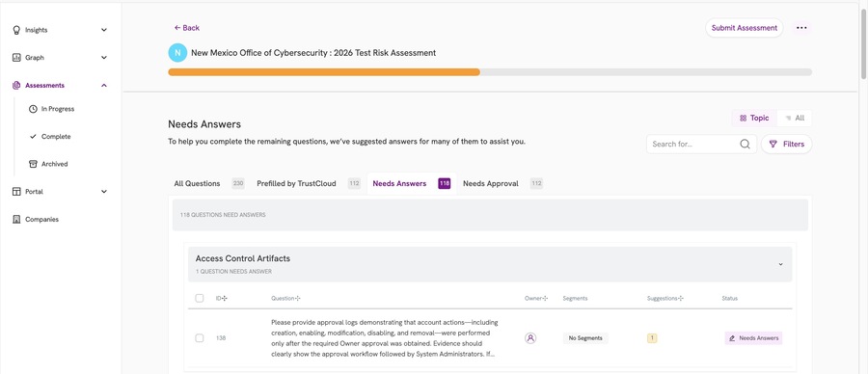
Task: Click the Submit Assessment button
Action: point(744,28)
